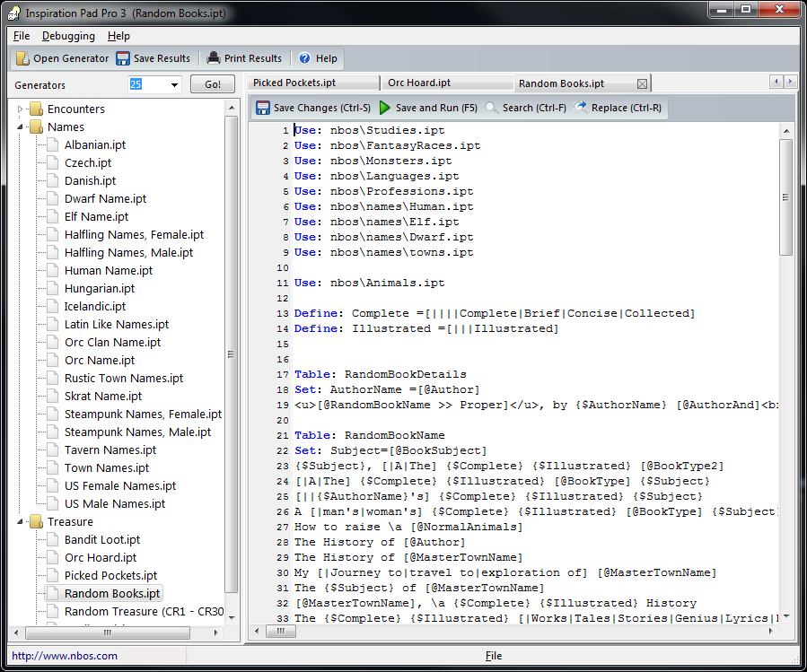Select Steampunk Names, Female.ipt

click(x=143, y=415)
